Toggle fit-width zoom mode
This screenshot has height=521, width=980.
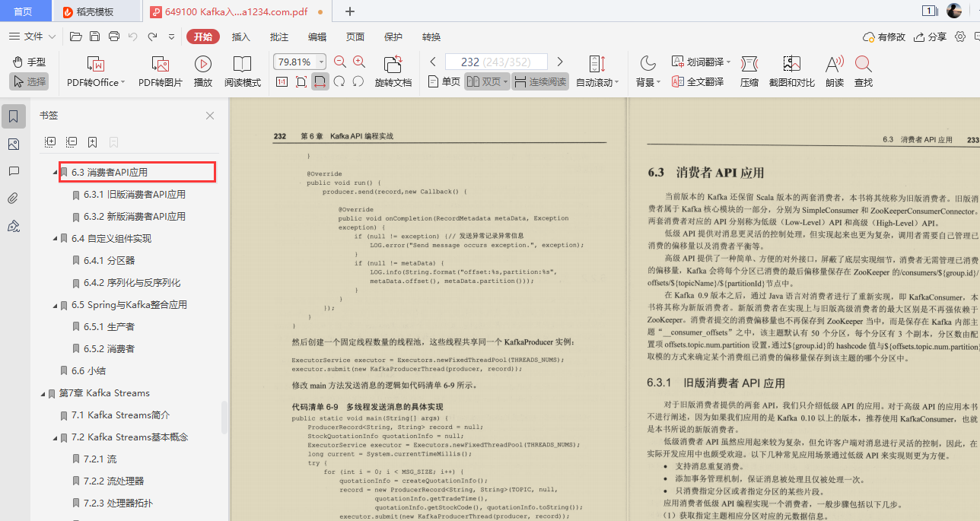click(x=320, y=81)
